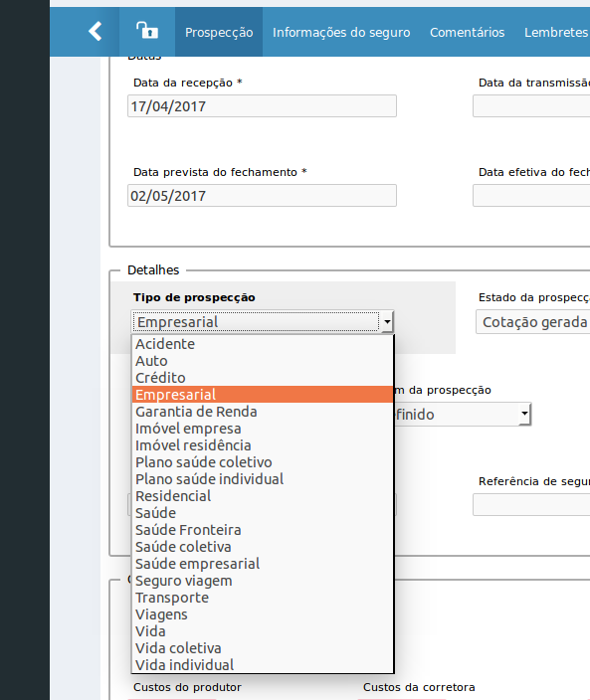Screen dimensions: 590x700
Task: Choose Crédito in the dropdown list
Action: pyautogui.click(x=263, y=378)
